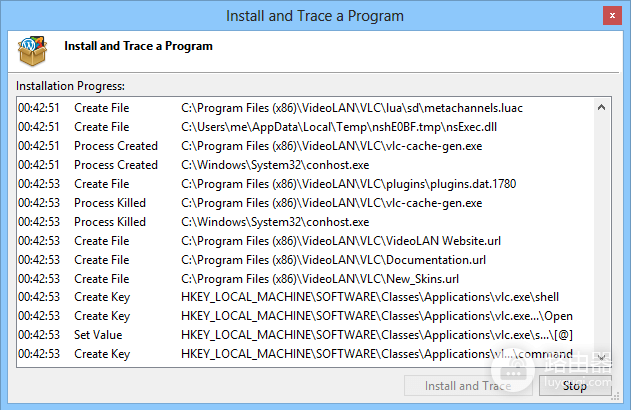The width and height of the screenshot is (631, 410).
Task: Select the VideoLAN Website.url row
Action: (x=305, y=241)
